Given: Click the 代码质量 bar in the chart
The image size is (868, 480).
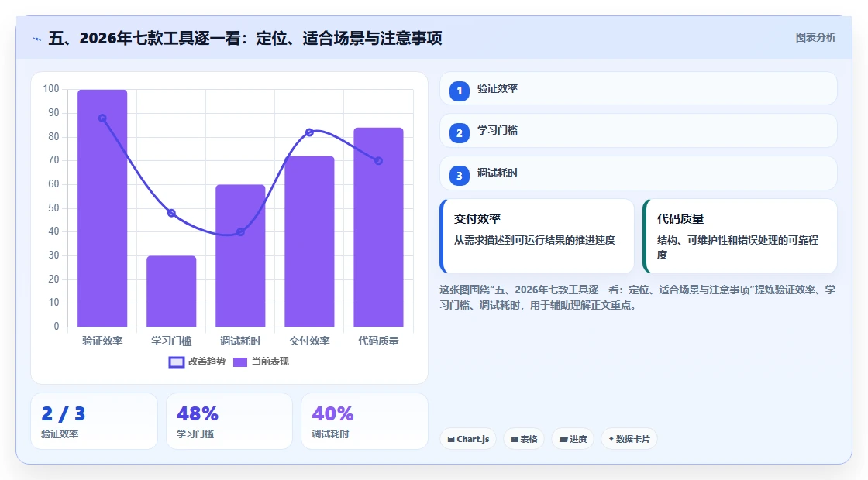Looking at the screenshot, I should point(379,228).
